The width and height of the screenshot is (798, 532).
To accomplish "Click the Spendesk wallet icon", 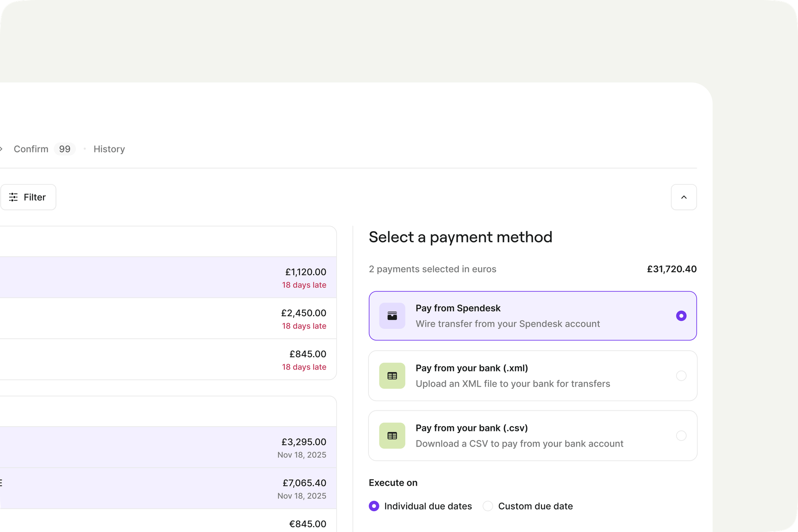I will click(x=392, y=316).
